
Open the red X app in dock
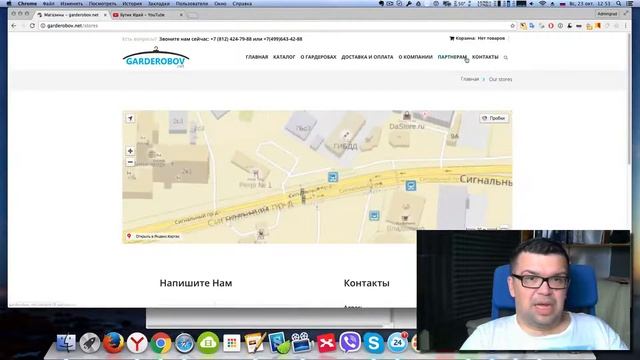326,343
